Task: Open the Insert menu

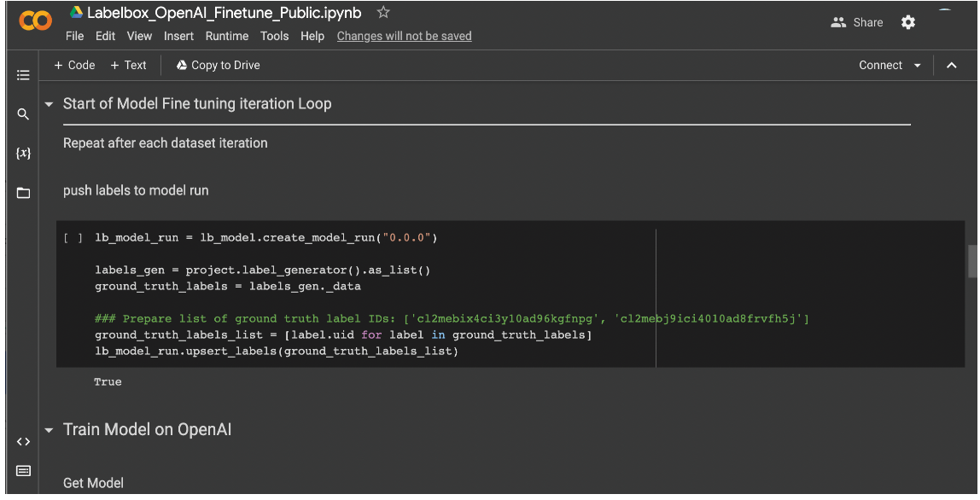Action: [178, 36]
